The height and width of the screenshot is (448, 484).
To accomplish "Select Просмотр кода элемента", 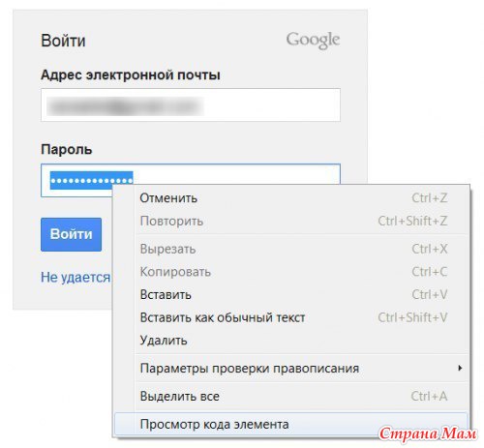I will 291,424.
